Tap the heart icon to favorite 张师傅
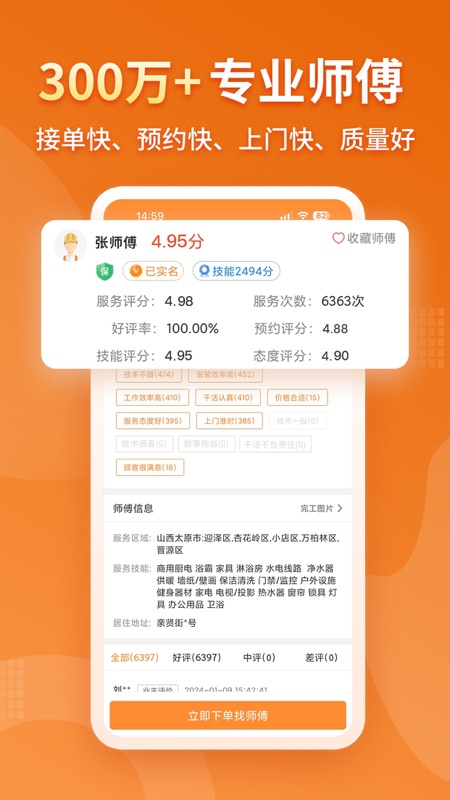 pos(338,238)
